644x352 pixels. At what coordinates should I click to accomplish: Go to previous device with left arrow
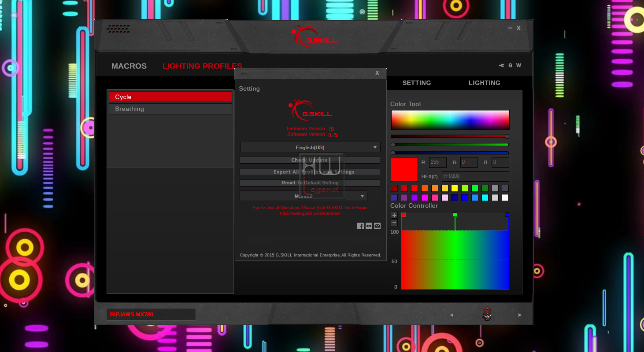click(452, 315)
